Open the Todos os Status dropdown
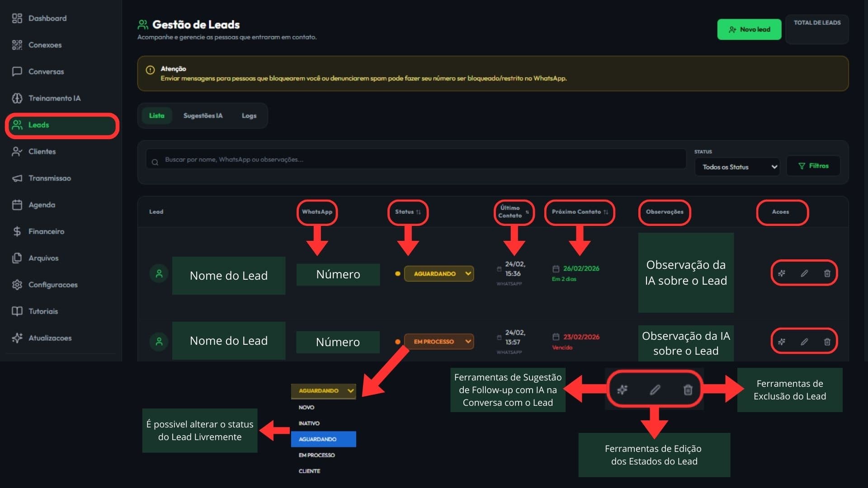 [x=737, y=166]
